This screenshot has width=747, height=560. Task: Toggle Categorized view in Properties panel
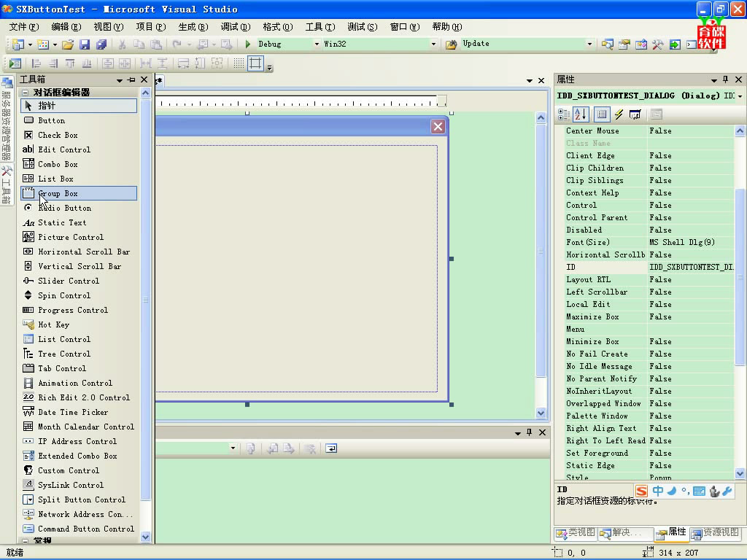click(x=564, y=114)
